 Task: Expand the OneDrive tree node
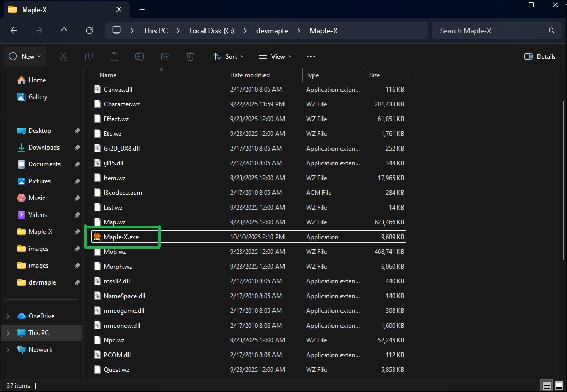click(8, 316)
